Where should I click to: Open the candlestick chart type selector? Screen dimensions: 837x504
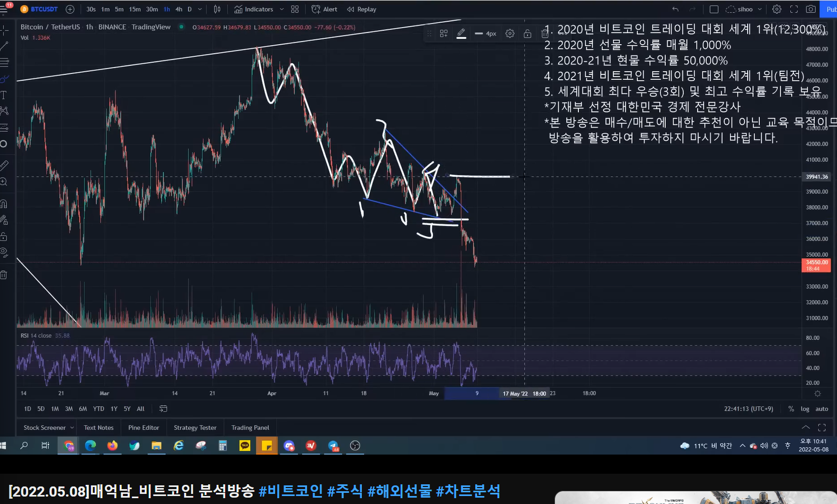pyautogui.click(x=217, y=9)
